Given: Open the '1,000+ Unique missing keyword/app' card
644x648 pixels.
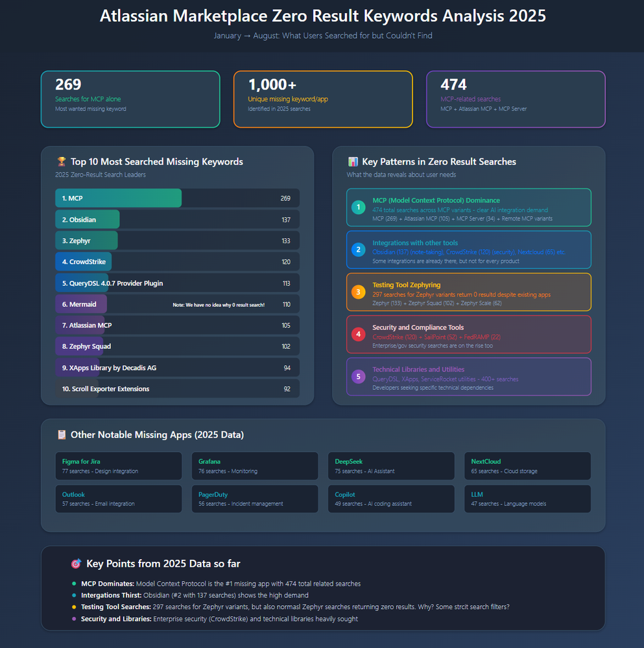Looking at the screenshot, I should pyautogui.click(x=323, y=99).
